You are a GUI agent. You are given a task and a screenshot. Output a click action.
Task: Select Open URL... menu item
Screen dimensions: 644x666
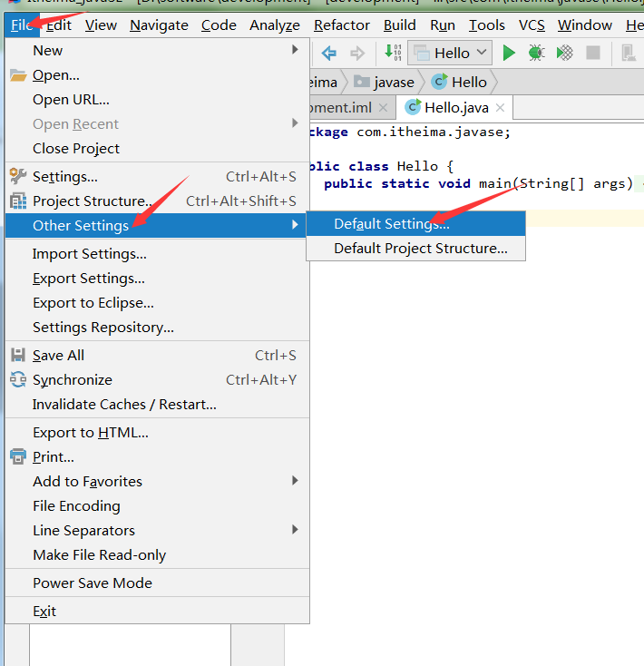[157, 100]
